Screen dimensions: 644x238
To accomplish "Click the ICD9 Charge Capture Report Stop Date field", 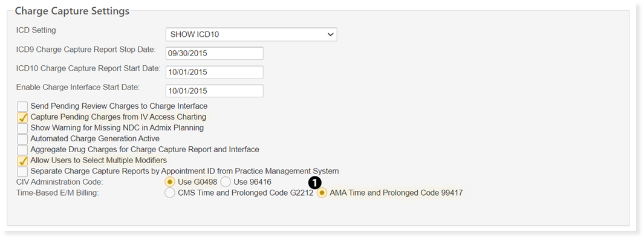I will (214, 53).
